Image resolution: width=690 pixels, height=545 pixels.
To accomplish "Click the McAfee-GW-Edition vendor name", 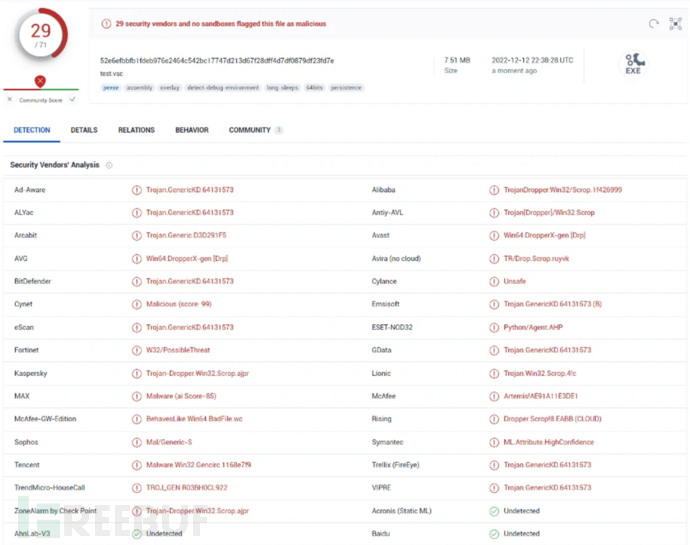I will (45, 419).
